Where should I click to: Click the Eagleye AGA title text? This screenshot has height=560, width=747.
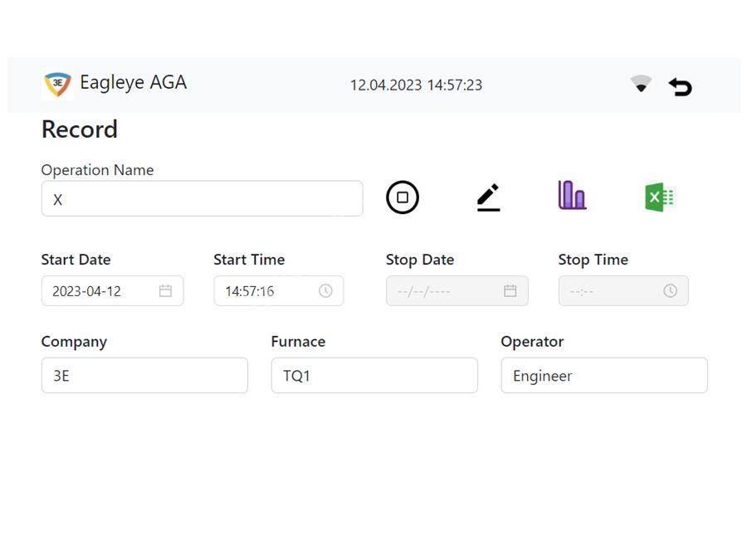133,83
